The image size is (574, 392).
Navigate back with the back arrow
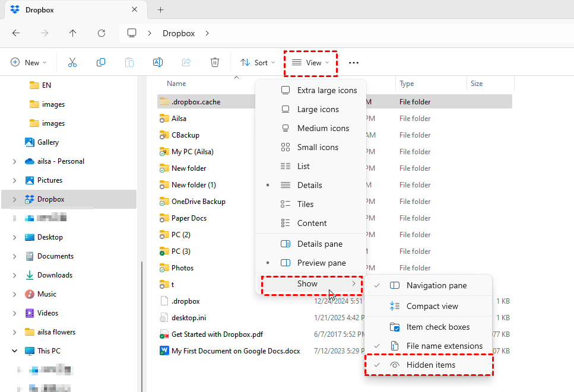[x=16, y=33]
